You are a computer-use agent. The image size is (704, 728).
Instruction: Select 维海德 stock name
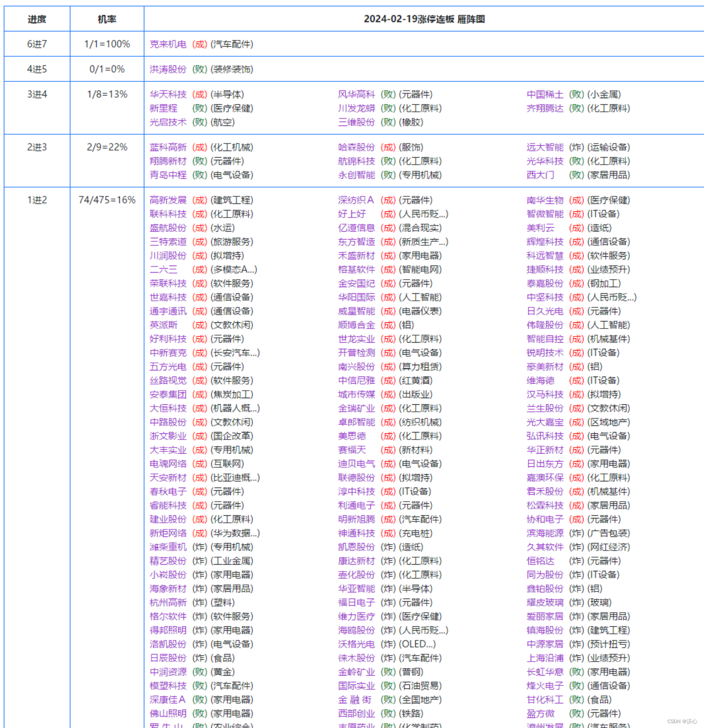coord(540,381)
